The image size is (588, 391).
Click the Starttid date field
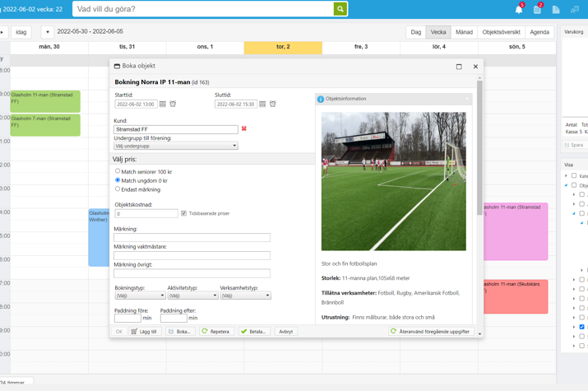[x=136, y=104]
